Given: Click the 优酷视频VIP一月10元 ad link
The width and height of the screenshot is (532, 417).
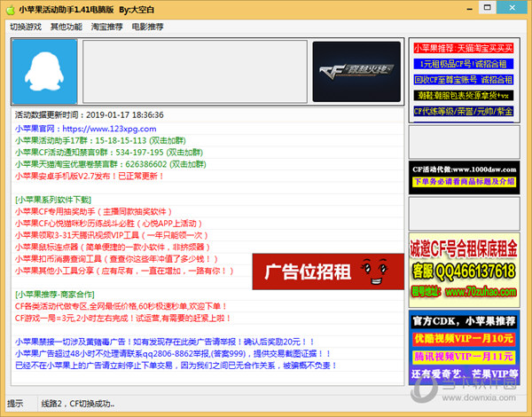Looking at the screenshot, I should coord(468,339).
